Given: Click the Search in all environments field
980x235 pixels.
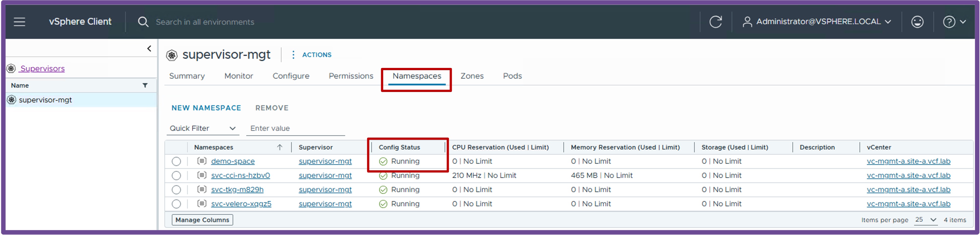Looking at the screenshot, I should pyautogui.click(x=205, y=22).
